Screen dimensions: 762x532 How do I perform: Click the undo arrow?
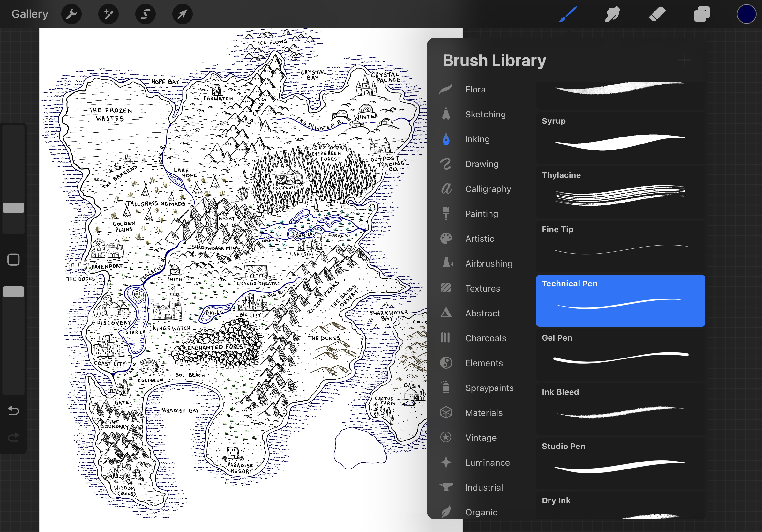[x=13, y=410]
